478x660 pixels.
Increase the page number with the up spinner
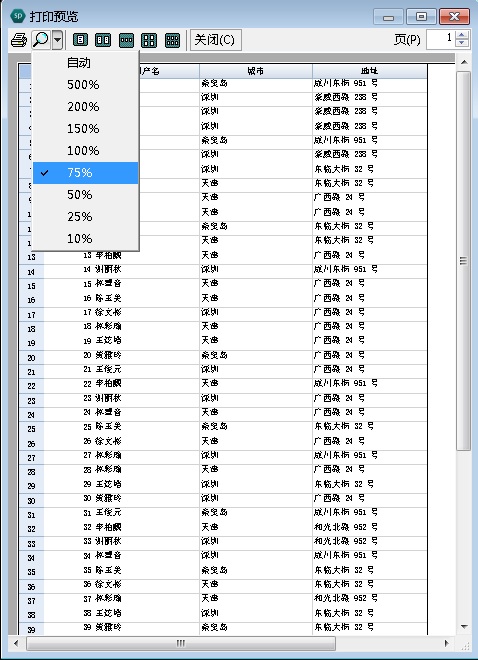462,35
